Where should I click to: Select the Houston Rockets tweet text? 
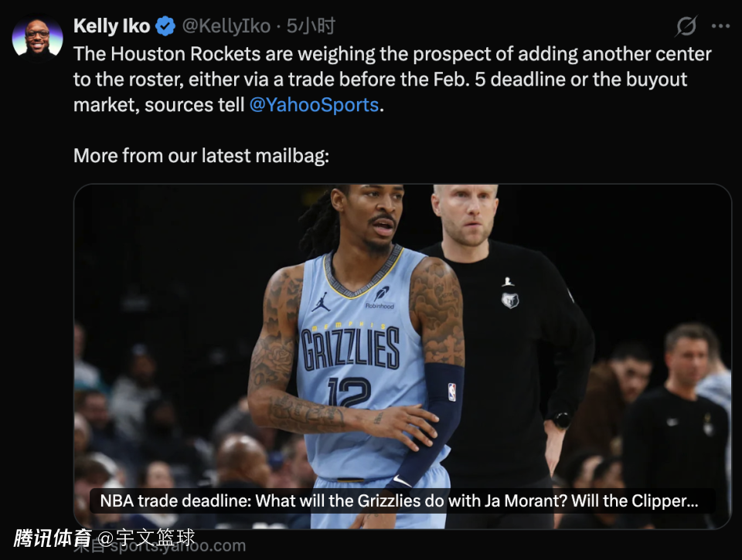coord(393,80)
